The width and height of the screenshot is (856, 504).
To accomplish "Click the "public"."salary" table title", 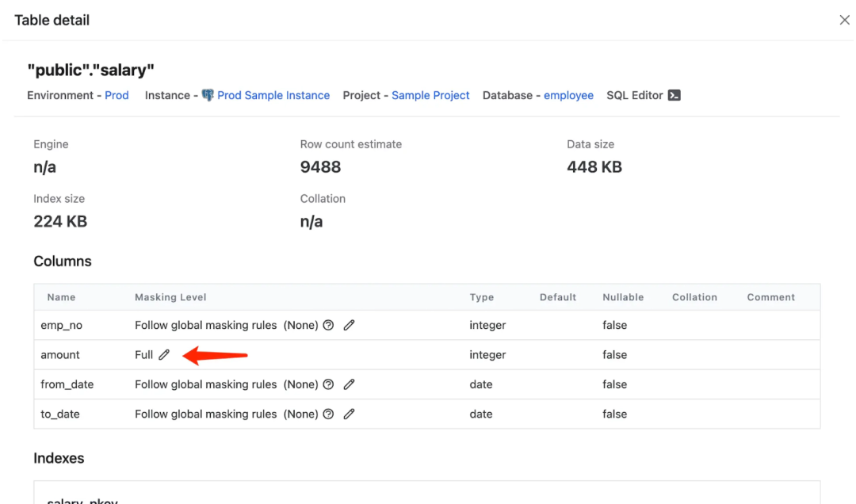I will tap(90, 70).
